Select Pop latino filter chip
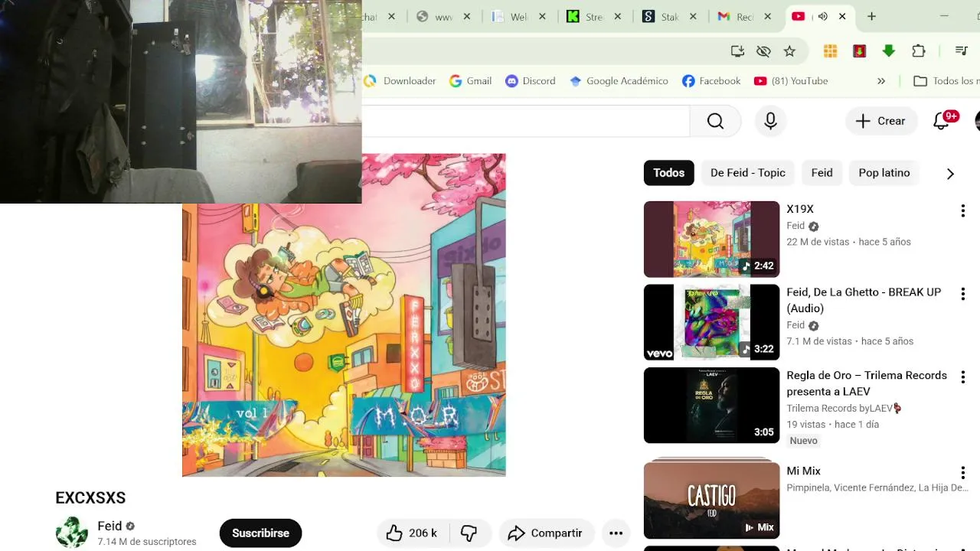Screen dimensions: 980x551 pyautogui.click(x=884, y=173)
